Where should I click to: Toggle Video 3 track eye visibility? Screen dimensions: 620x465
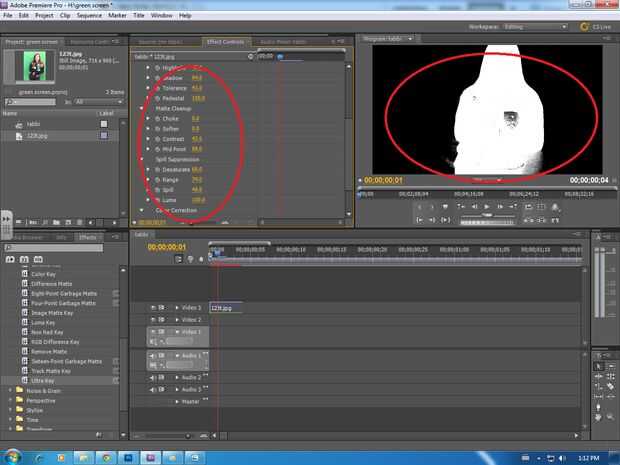click(153, 308)
